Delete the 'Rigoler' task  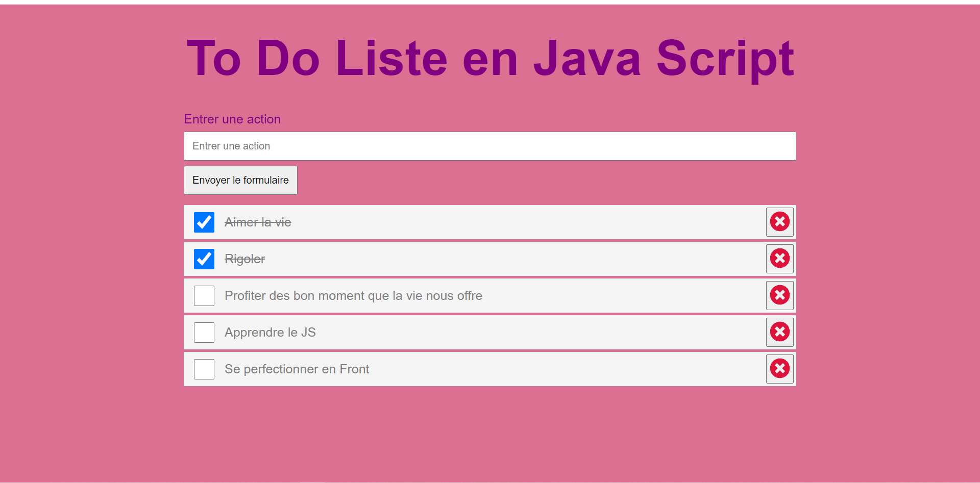[x=779, y=259]
